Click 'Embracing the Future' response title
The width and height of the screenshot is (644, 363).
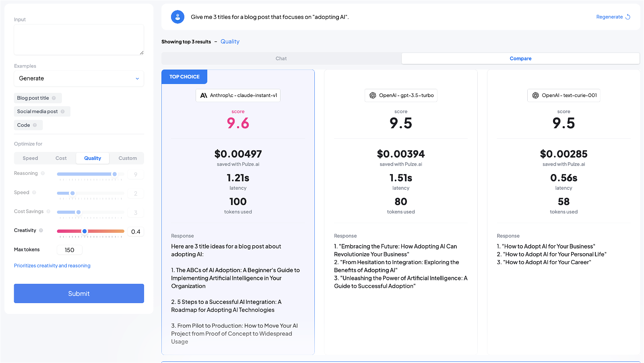pyautogui.click(x=396, y=250)
